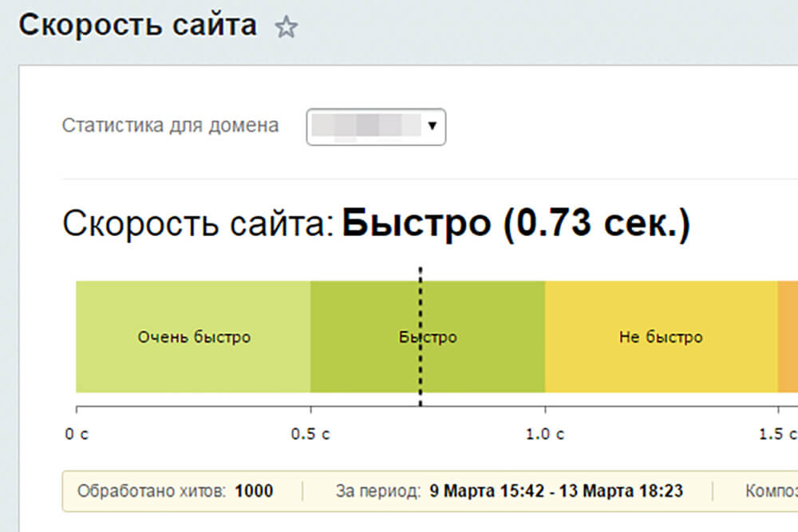The image size is (798, 532).
Task: Open the domain statistics dropdown
Action: (376, 127)
